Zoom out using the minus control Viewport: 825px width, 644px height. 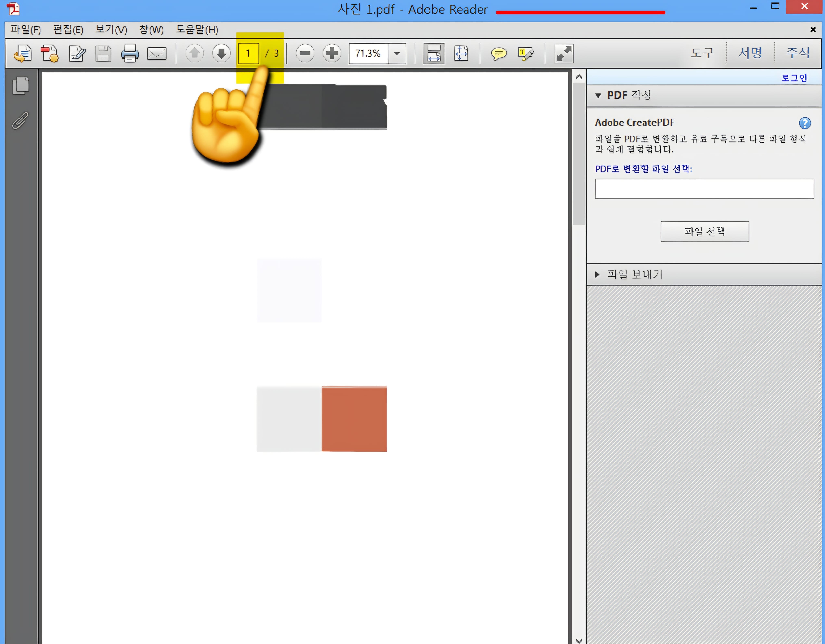pos(305,54)
